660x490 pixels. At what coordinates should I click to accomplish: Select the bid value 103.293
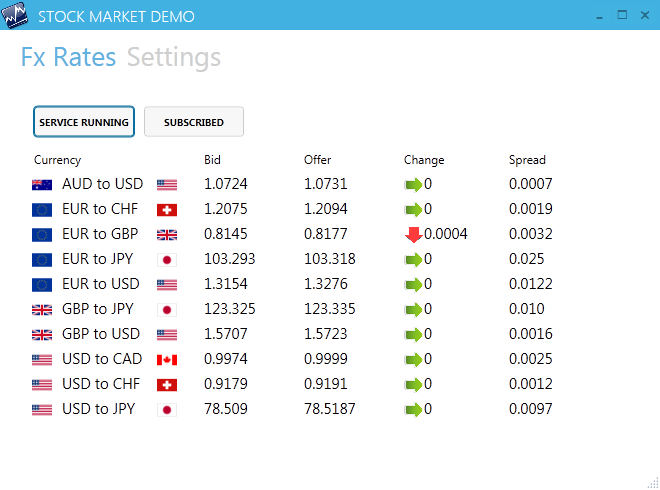pos(229,259)
